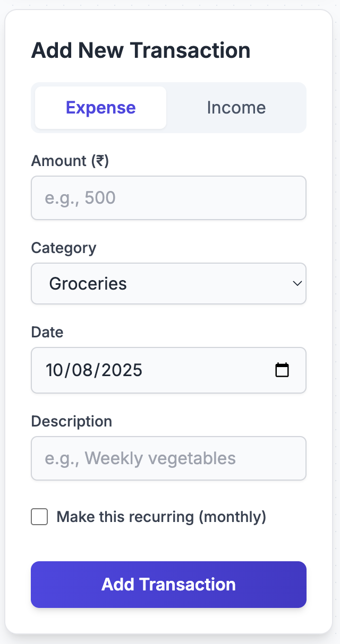Check the recurring transaction checkbox
Image resolution: width=340 pixels, height=644 pixels.
(39, 517)
